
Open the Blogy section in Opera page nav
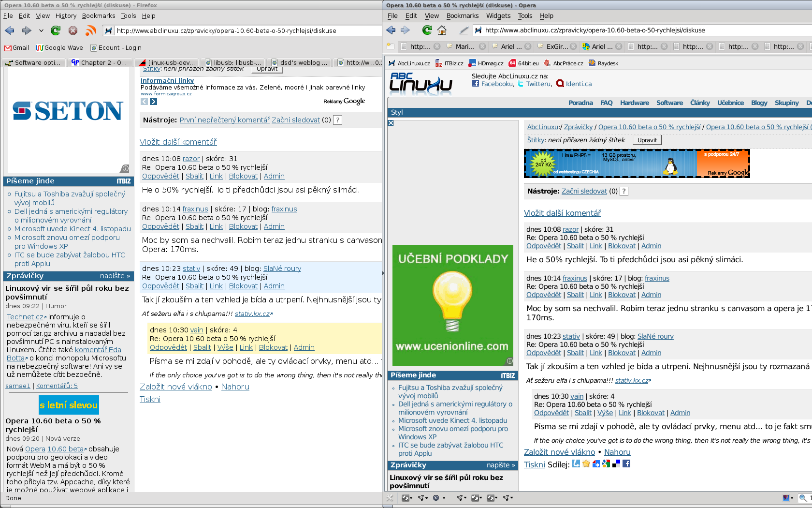(759, 103)
